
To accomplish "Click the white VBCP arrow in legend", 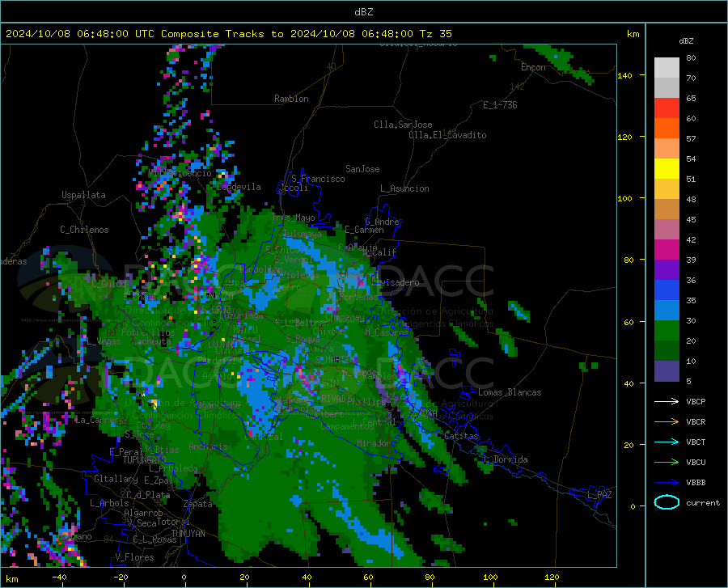I will [x=667, y=401].
